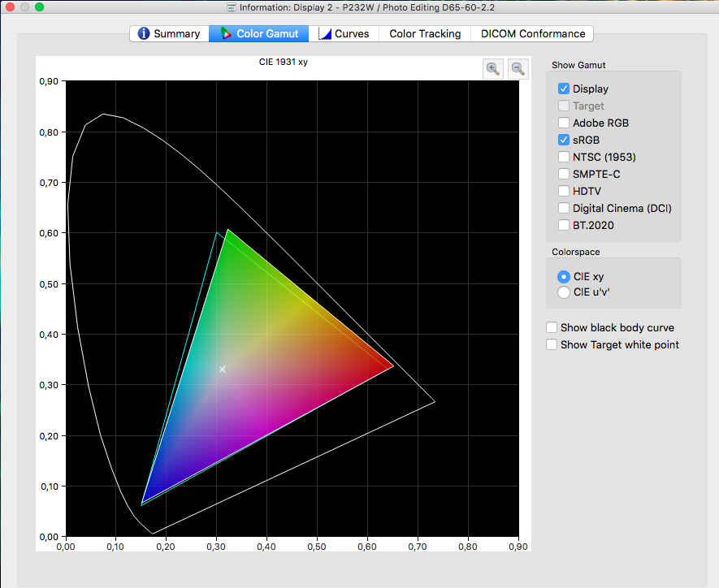This screenshot has height=588, width=719.
Task: Uncheck the Display gamut checkbox
Action: (564, 89)
